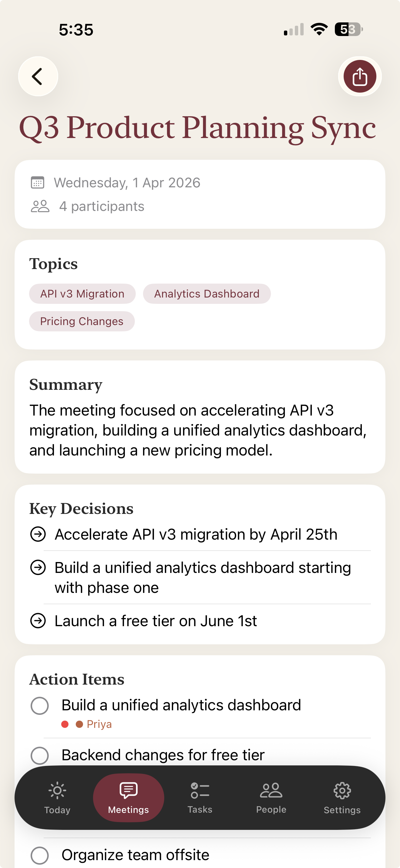This screenshot has width=400, height=868.
Task: Open the unified analytics dashboard decision arrow
Action: tap(39, 567)
